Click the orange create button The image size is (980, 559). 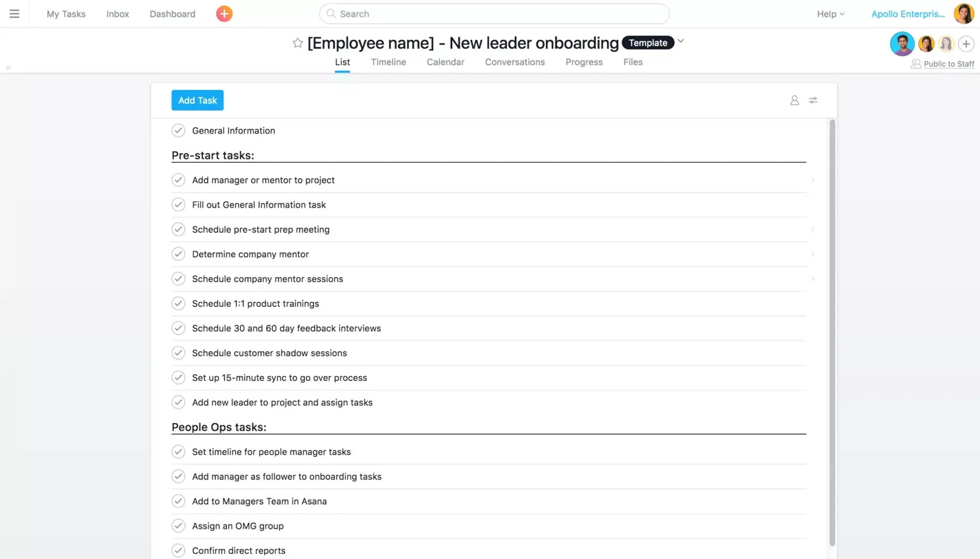223,13
